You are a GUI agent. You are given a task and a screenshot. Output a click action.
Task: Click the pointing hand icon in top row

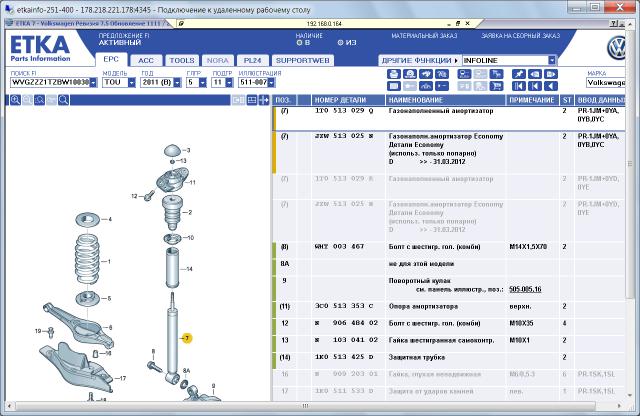[x=426, y=74]
